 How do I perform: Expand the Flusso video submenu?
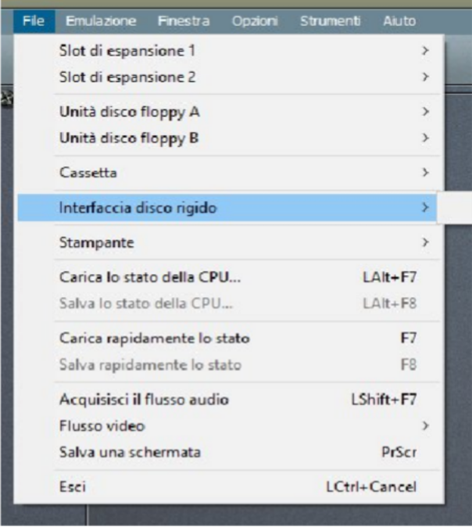coord(227,426)
